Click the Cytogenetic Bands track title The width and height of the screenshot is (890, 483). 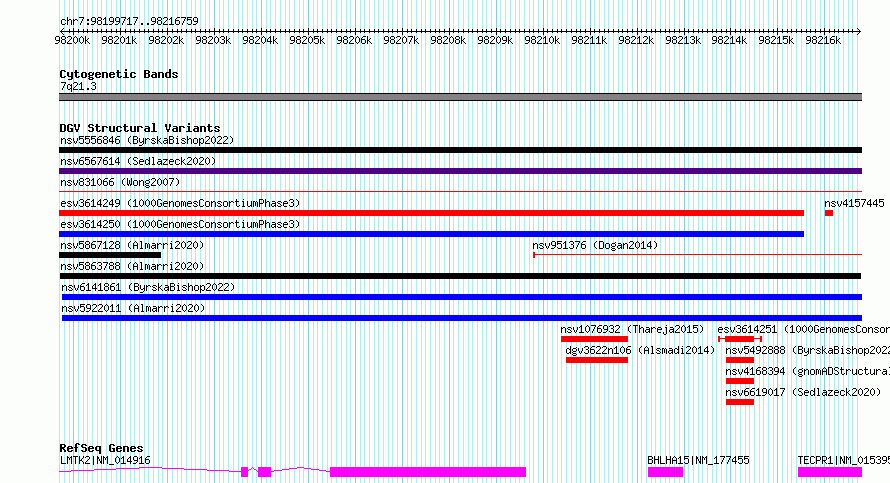tap(119, 74)
